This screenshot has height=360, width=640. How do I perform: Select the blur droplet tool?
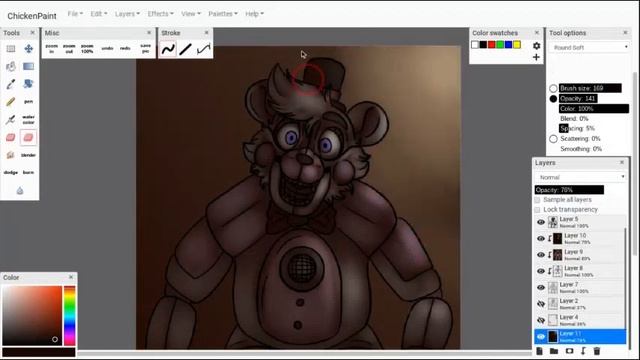coord(20,191)
